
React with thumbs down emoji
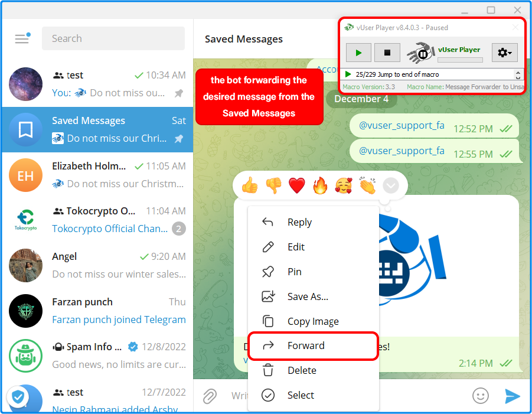[273, 185]
